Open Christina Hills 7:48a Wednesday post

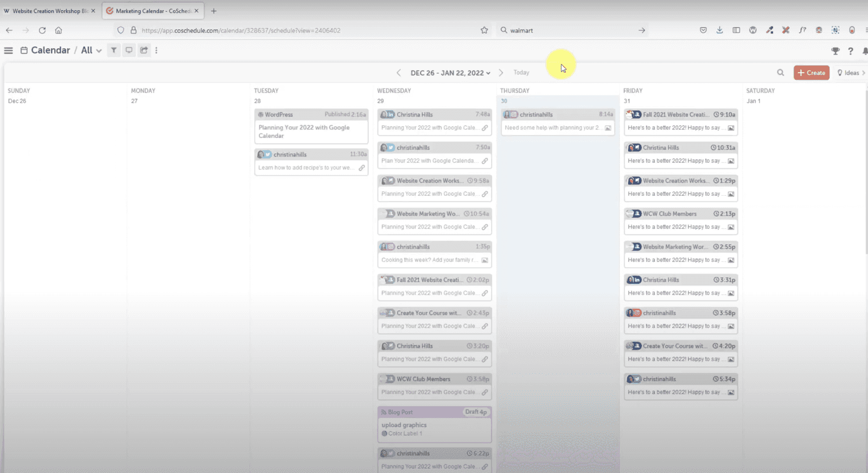[x=435, y=122]
